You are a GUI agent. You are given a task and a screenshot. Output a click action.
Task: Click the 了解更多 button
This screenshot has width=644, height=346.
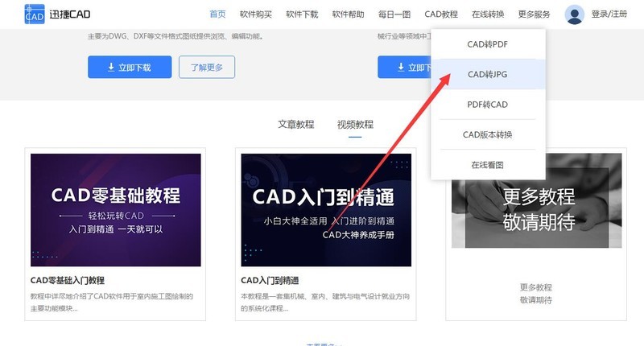pyautogui.click(x=207, y=67)
